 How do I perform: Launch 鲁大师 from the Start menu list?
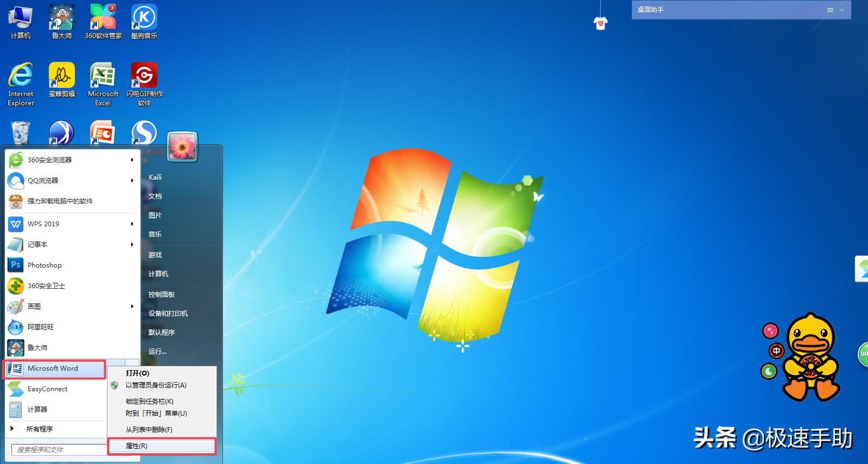[72, 348]
